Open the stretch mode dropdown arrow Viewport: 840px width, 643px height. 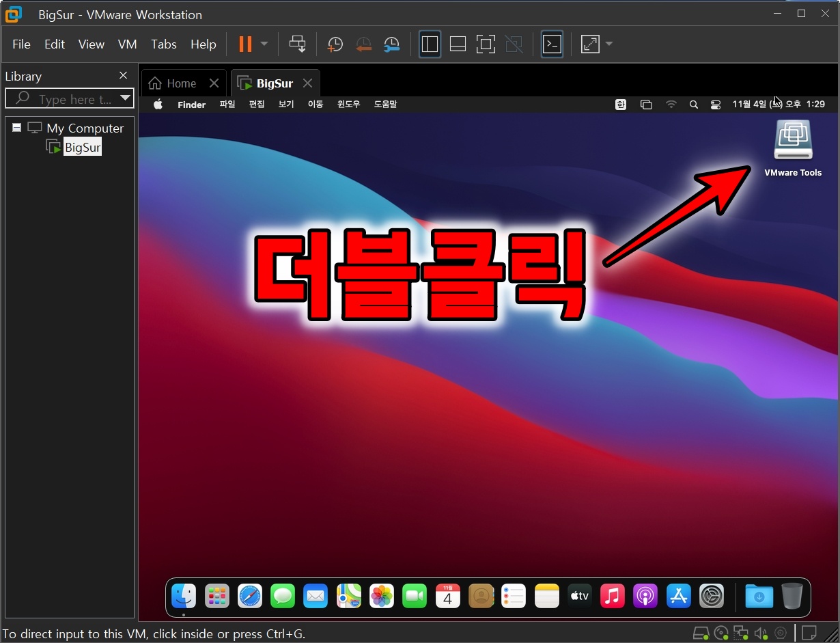(609, 44)
